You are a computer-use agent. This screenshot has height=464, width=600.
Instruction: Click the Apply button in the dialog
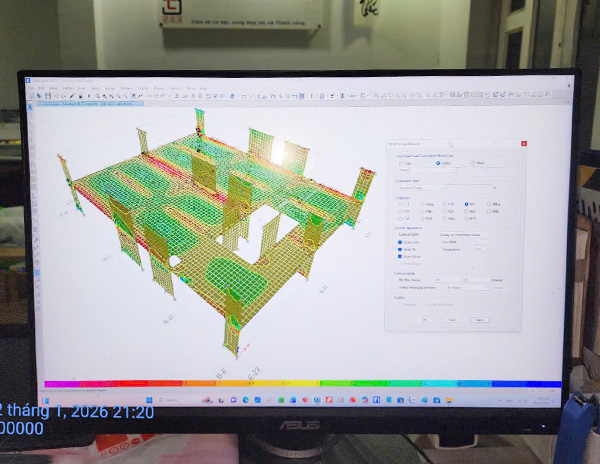click(x=479, y=319)
